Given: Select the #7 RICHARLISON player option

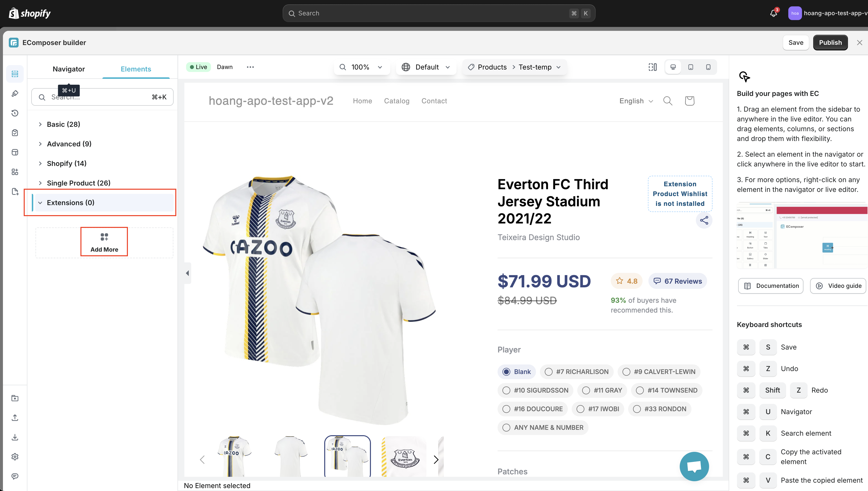Looking at the screenshot, I should tap(549, 372).
